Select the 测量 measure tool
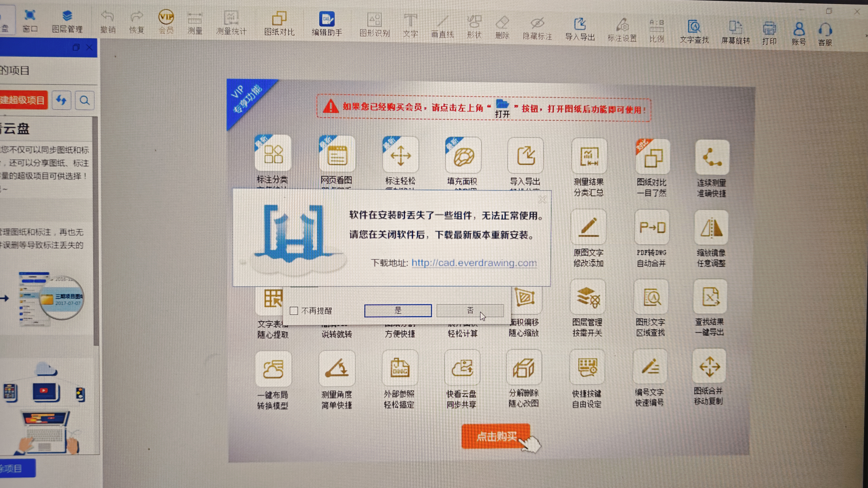 [x=195, y=24]
